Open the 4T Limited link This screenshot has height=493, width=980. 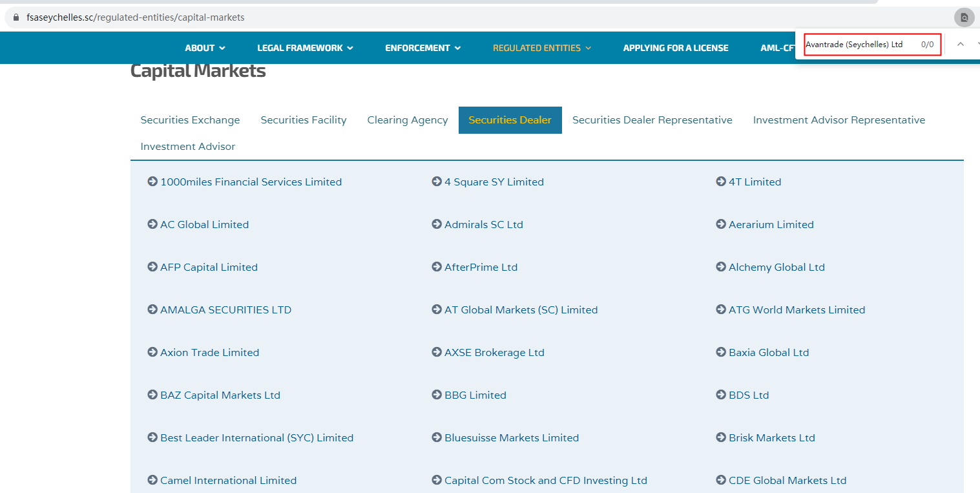pos(755,182)
